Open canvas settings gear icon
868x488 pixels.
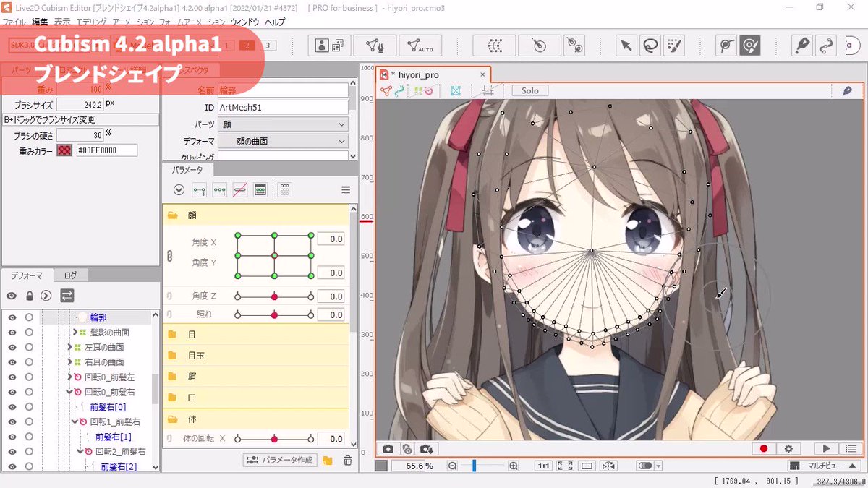(x=788, y=448)
